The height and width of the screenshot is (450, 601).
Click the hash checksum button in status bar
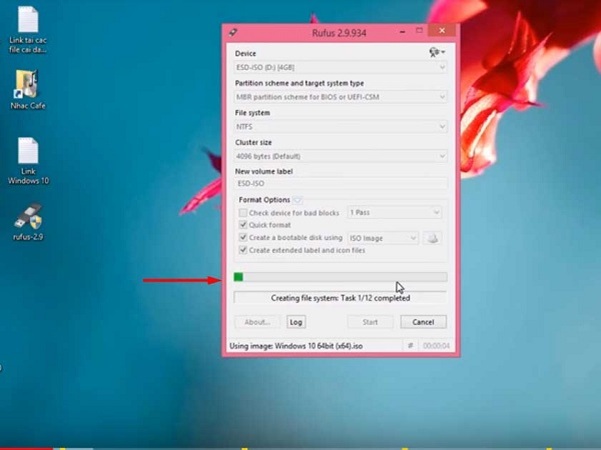(410, 345)
